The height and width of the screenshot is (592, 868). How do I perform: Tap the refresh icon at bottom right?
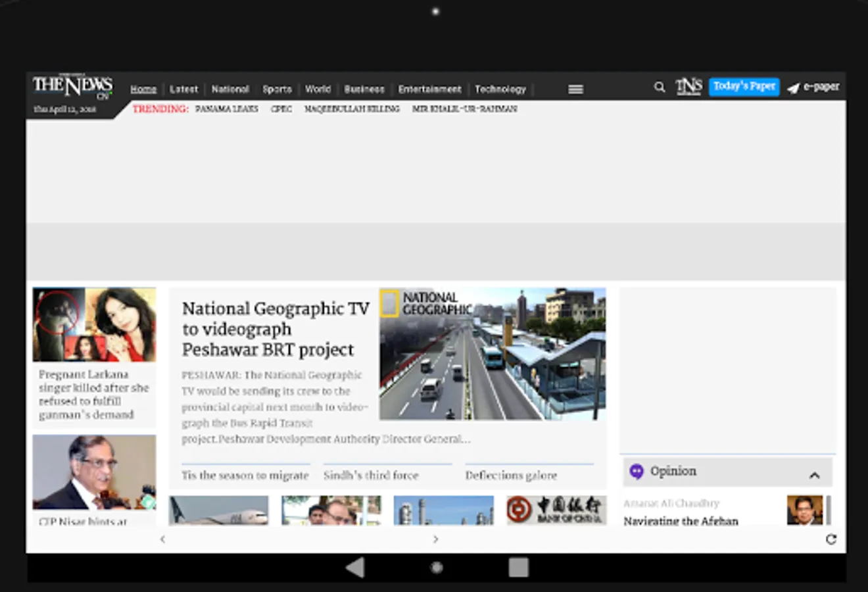pos(831,539)
